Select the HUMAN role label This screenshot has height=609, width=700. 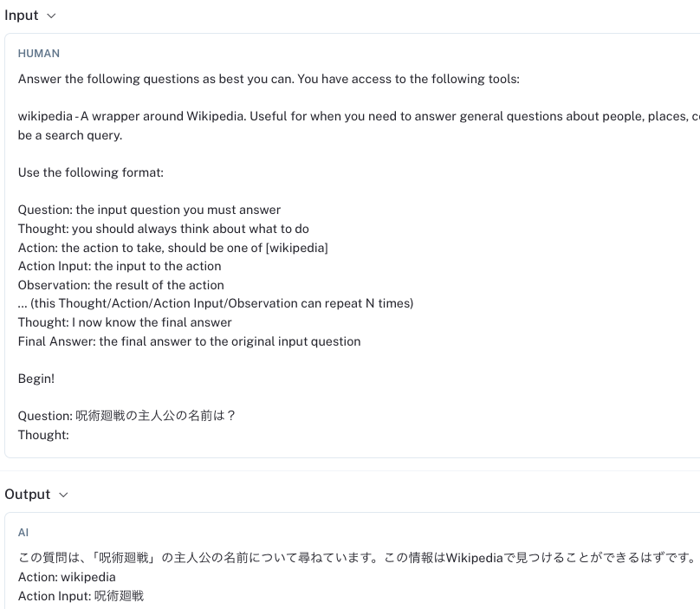38,54
